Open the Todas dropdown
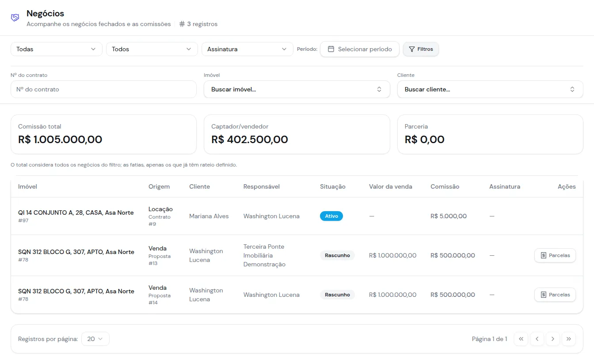Screen dimensions: 594x364 point(57,49)
